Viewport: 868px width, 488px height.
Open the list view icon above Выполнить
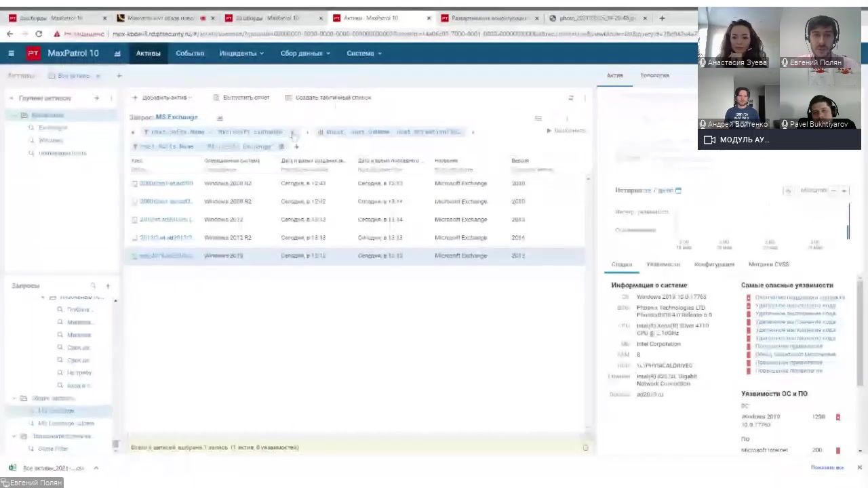(538, 119)
